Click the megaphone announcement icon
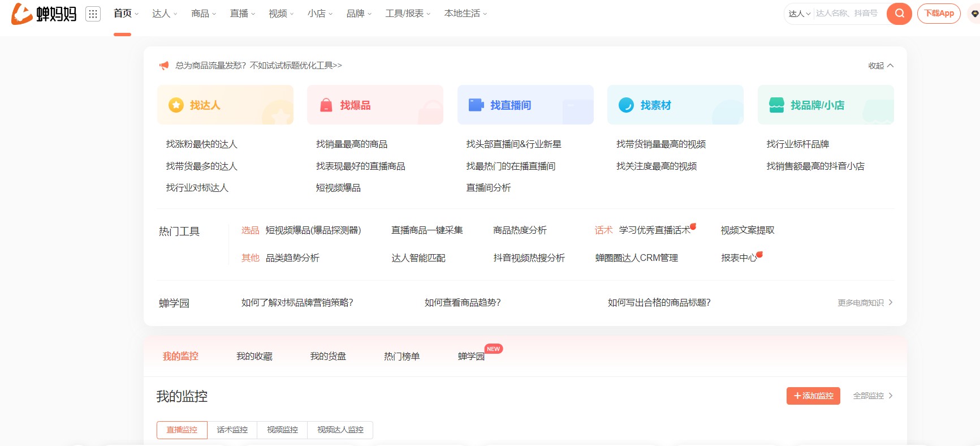The image size is (980, 446). click(164, 66)
